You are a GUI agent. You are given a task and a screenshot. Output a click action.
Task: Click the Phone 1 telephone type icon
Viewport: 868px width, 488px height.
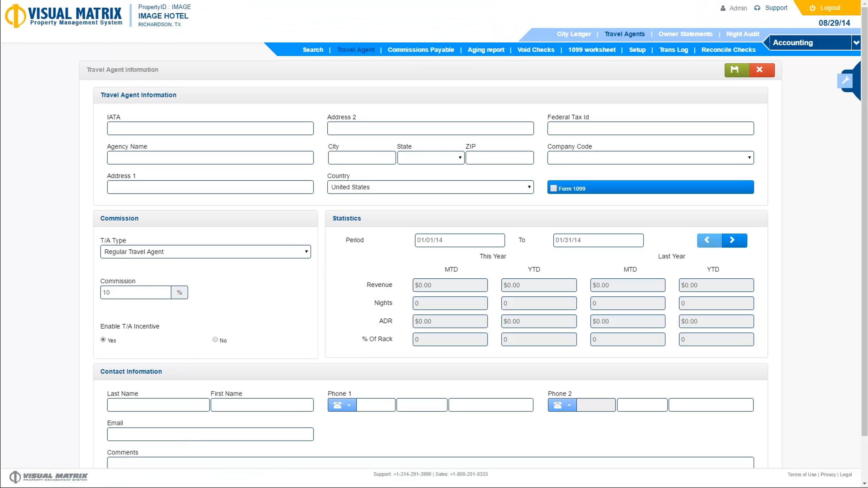coord(337,405)
